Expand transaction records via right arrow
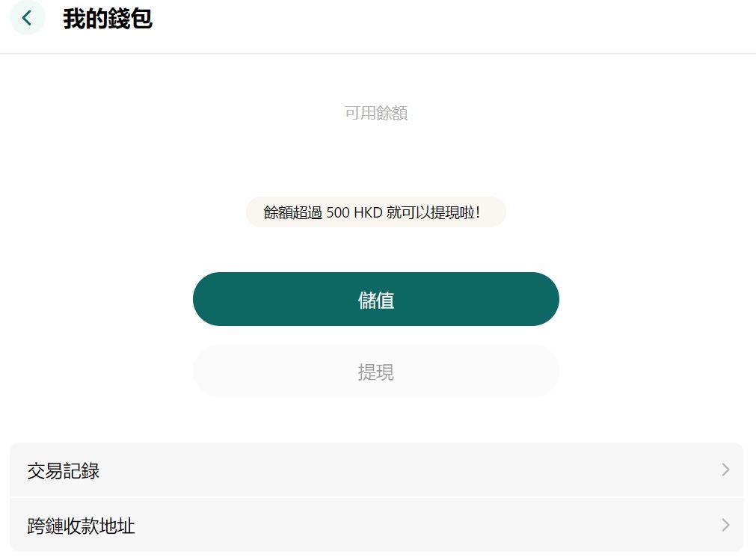The width and height of the screenshot is (756, 557). (x=725, y=470)
